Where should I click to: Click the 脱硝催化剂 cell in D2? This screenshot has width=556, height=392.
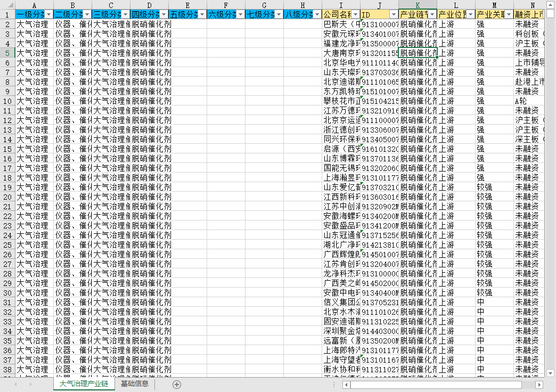(149, 24)
